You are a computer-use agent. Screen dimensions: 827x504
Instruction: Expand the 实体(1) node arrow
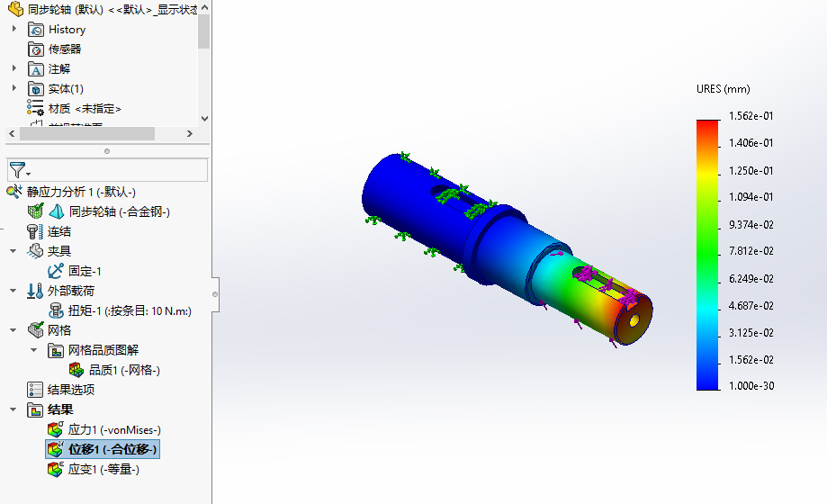[x=14, y=87]
